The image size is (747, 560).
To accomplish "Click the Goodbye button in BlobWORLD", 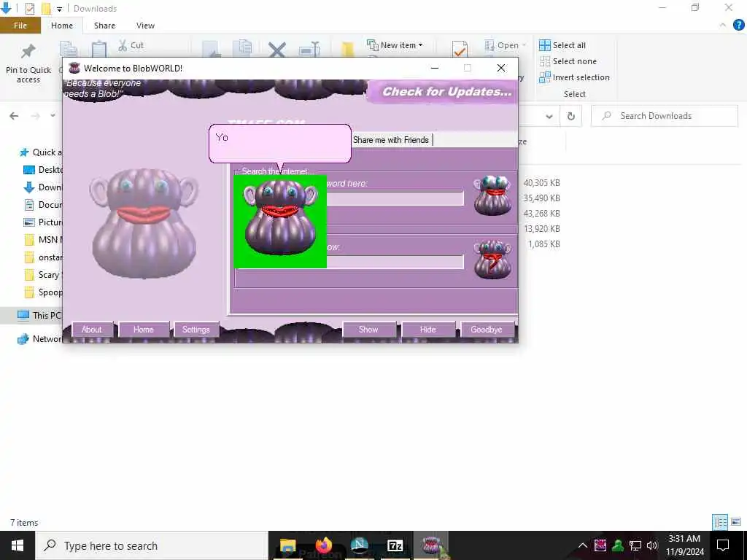I will 487,330.
